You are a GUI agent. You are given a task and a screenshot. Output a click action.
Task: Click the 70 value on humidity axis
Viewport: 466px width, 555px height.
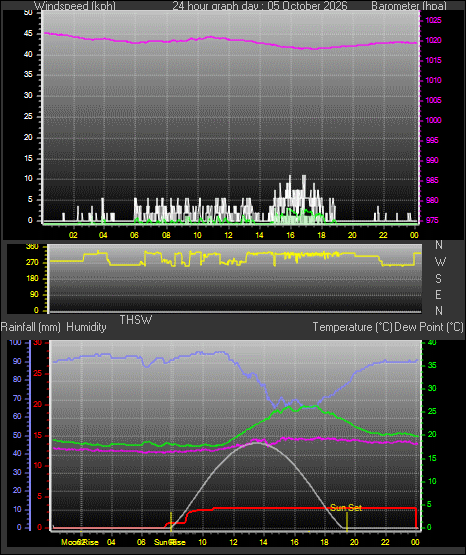coord(17,399)
